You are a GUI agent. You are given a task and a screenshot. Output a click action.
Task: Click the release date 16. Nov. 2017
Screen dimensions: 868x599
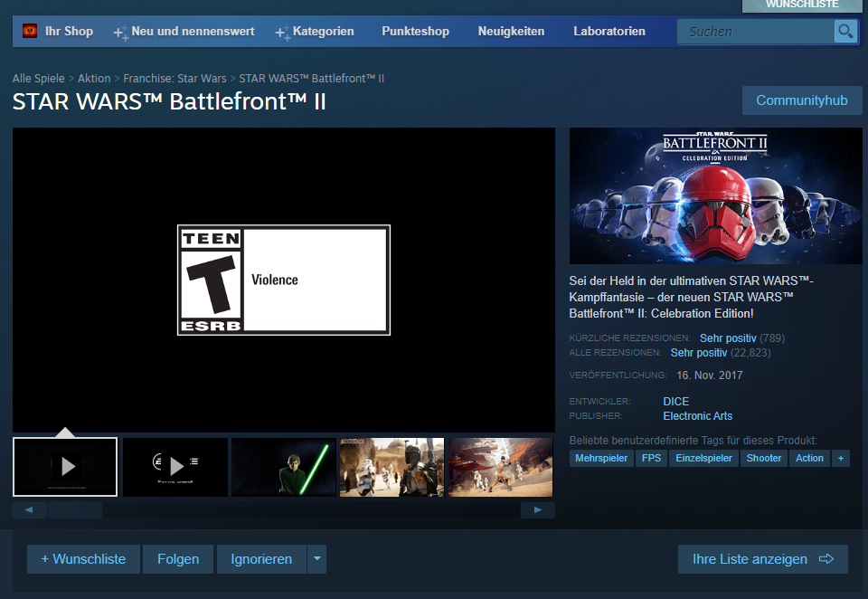tap(710, 376)
